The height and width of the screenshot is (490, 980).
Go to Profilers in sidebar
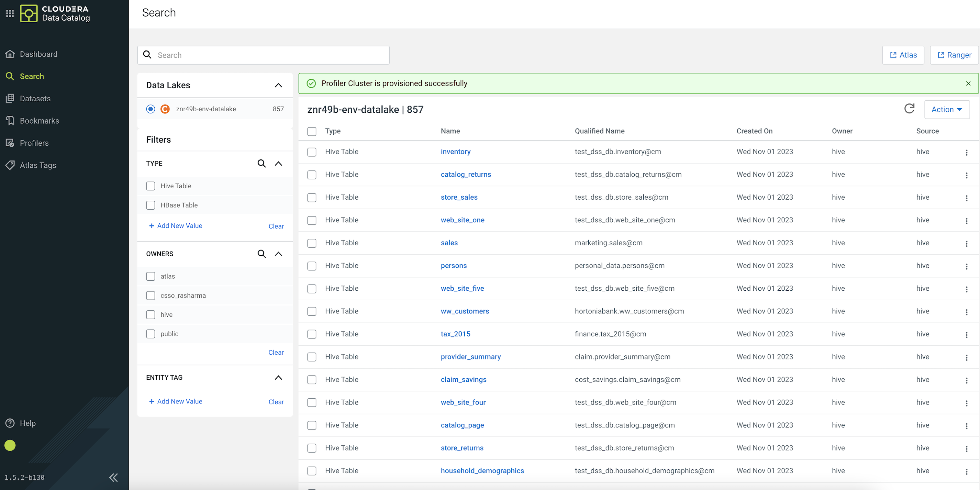[34, 143]
